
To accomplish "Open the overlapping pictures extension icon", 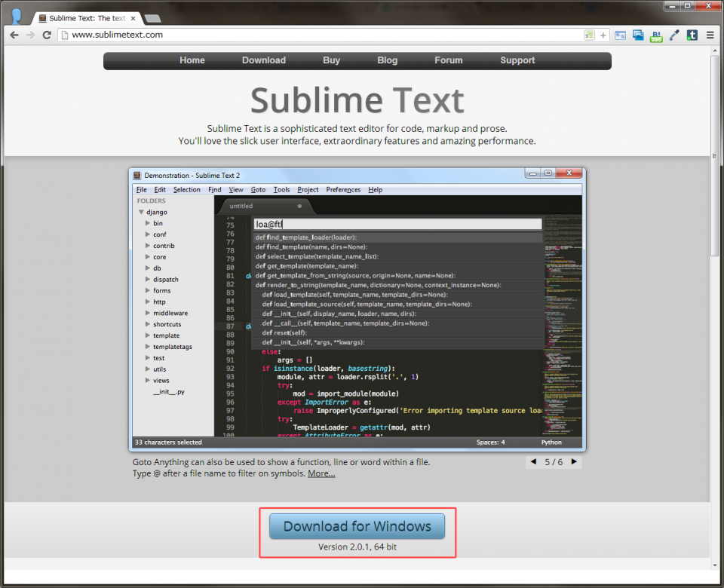I will coord(638,35).
